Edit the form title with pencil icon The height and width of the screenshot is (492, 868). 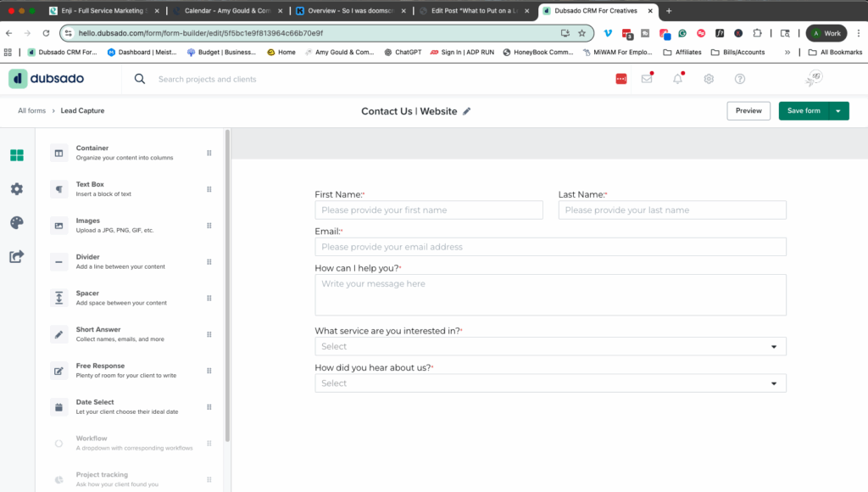point(467,111)
